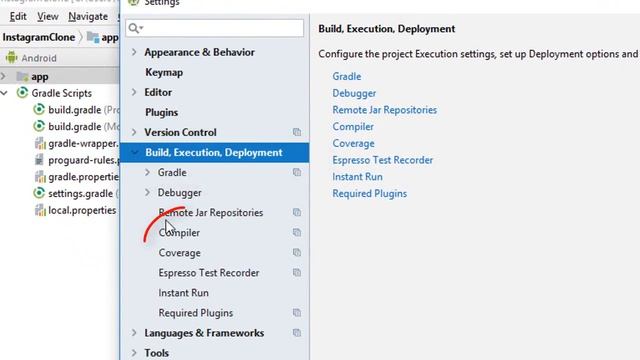This screenshot has width=640, height=360.
Task: Collapse Build, Execution, Deployment arrow
Action: tap(134, 152)
